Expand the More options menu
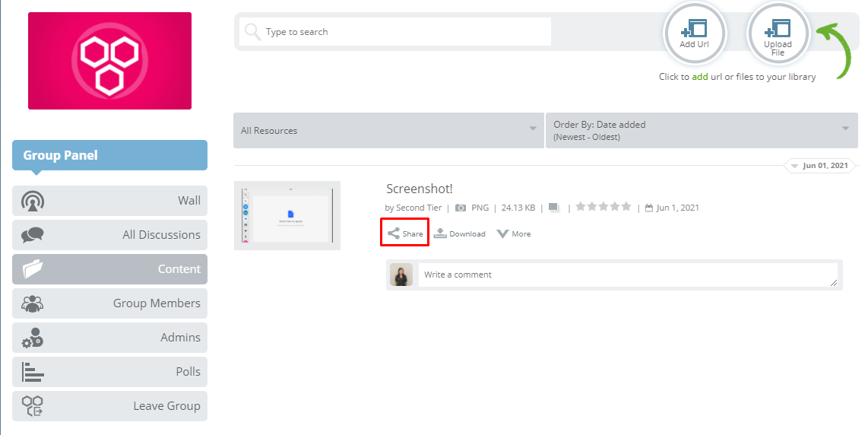Viewport: 868px width, 435px height. coord(514,233)
